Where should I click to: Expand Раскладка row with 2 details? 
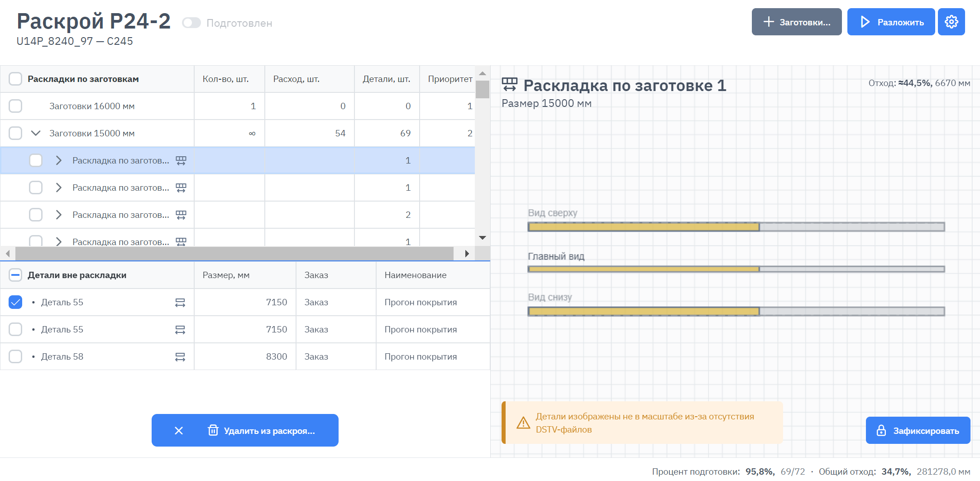click(x=58, y=215)
